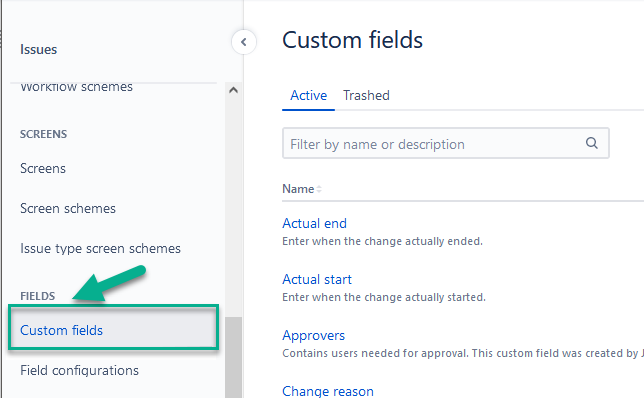Viewport: 644px width, 398px height.
Task: Click the sidebar vertical scrollbar thumb
Action: click(233, 357)
